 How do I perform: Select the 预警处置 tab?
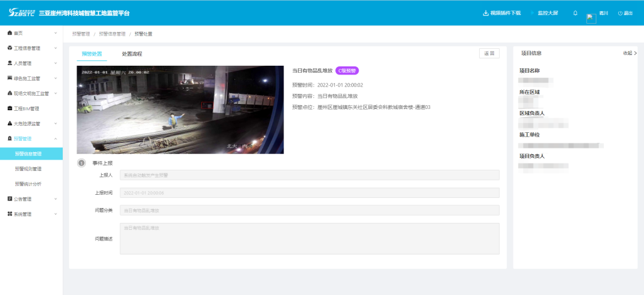click(92, 54)
